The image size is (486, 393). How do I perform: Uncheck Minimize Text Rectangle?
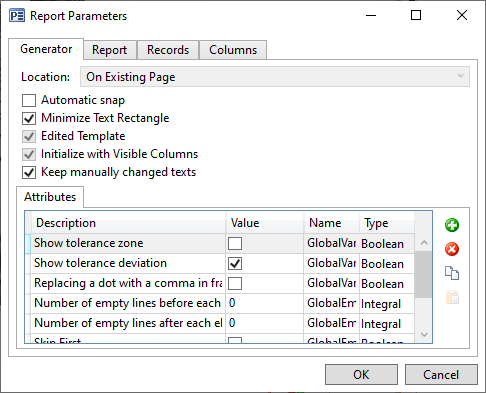(29, 118)
